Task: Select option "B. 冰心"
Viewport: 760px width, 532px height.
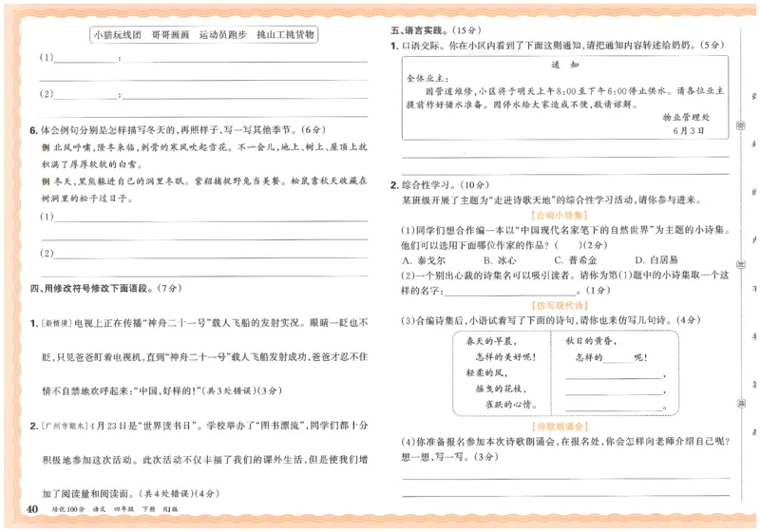Action: tap(501, 260)
